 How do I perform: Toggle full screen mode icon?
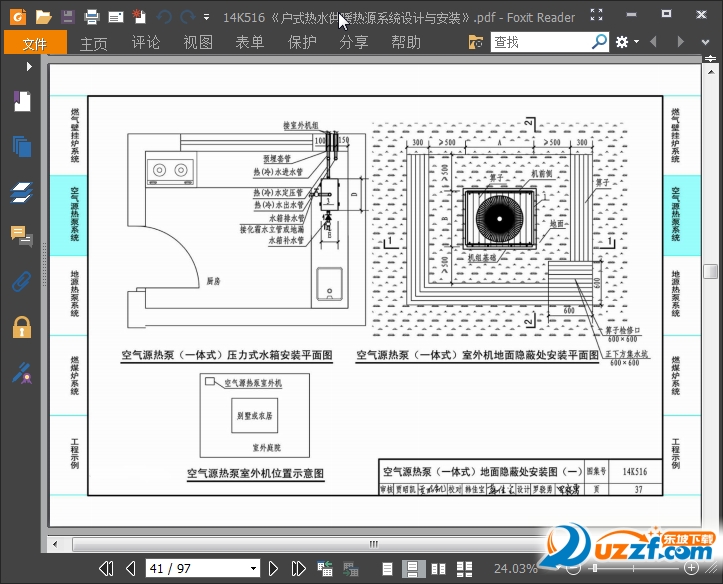597,15
